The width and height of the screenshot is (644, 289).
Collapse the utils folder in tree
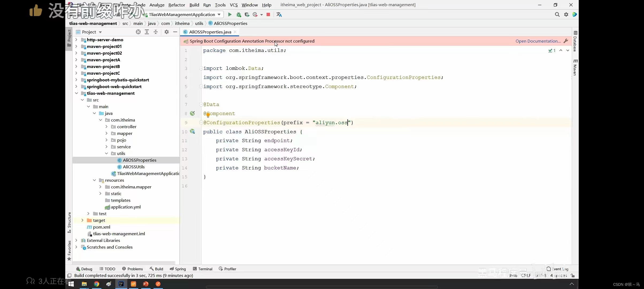pyautogui.click(x=106, y=154)
